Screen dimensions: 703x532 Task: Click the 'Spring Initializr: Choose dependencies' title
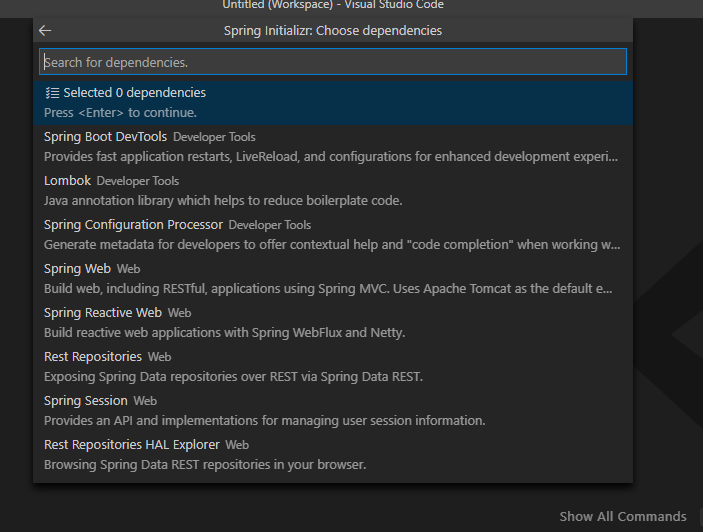[x=333, y=30]
